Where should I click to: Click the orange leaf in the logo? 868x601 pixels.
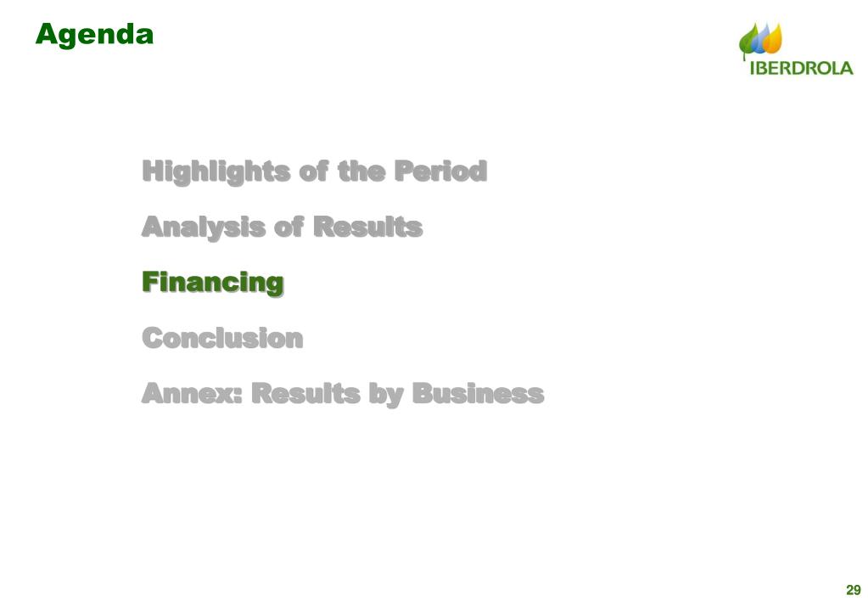(775, 39)
